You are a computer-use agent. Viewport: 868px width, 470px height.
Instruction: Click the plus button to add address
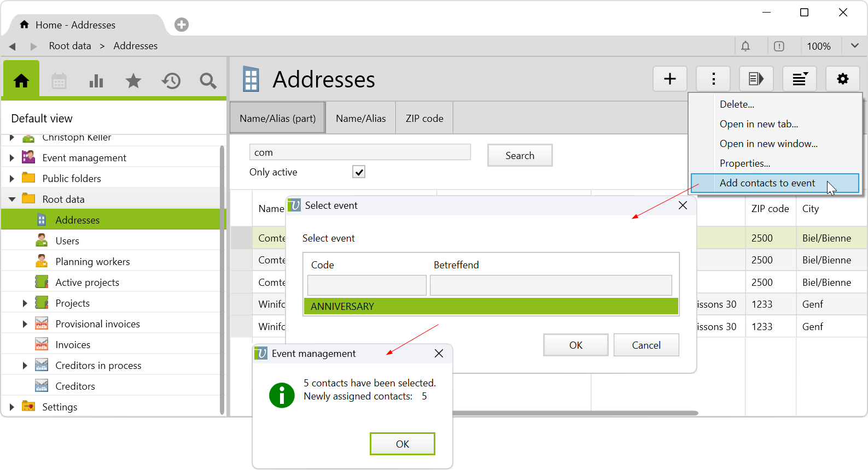[x=669, y=79]
